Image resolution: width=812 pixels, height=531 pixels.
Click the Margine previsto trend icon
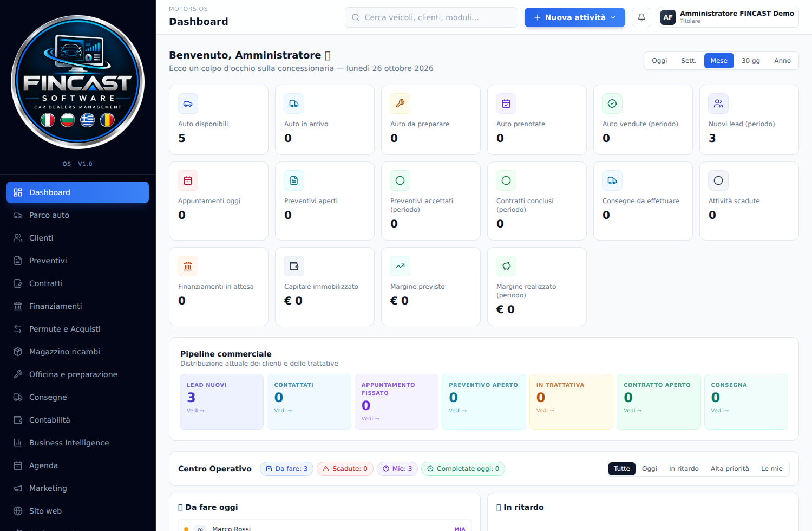[x=400, y=266]
